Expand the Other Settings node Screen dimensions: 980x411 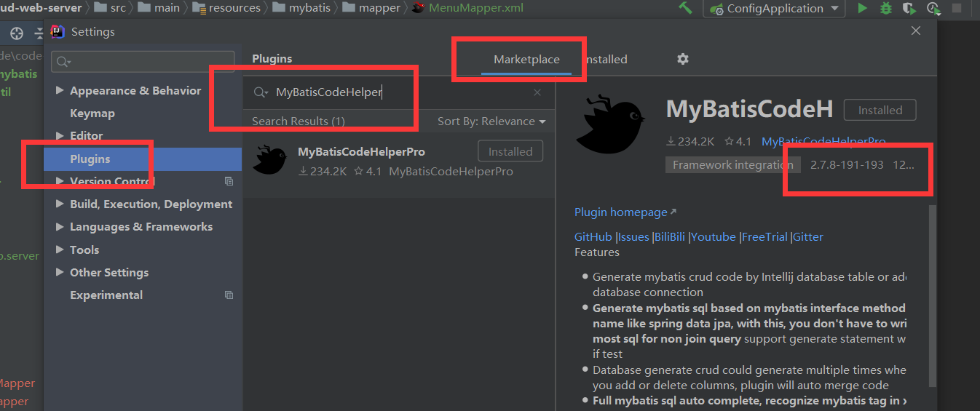pos(60,272)
